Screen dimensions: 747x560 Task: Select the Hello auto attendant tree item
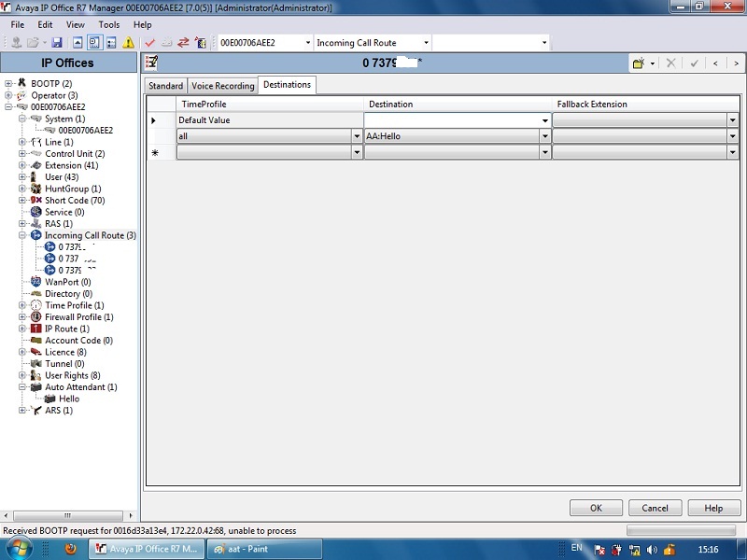pos(69,399)
